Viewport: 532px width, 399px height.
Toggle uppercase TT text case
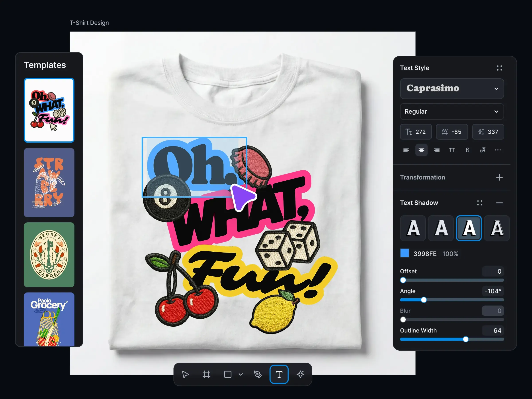pos(452,150)
